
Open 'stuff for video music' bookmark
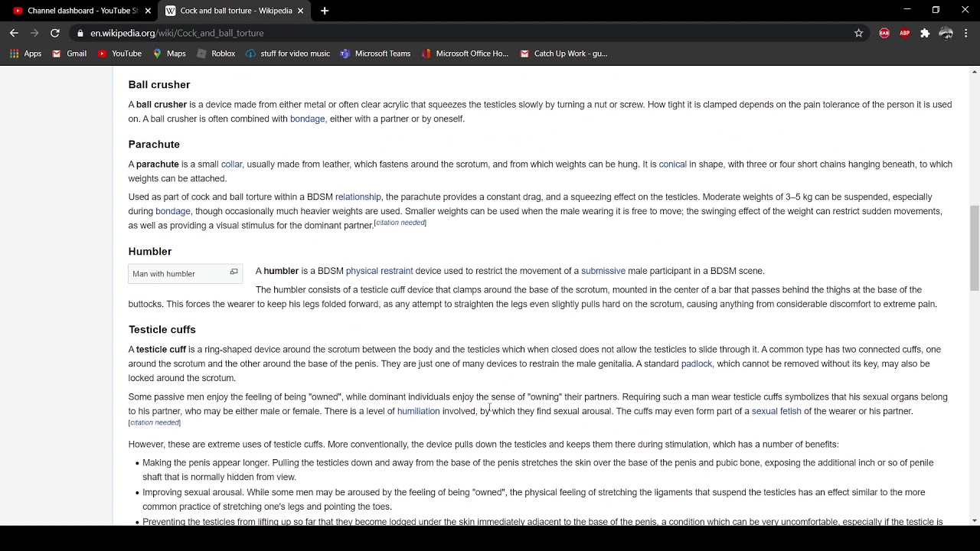tap(288, 54)
